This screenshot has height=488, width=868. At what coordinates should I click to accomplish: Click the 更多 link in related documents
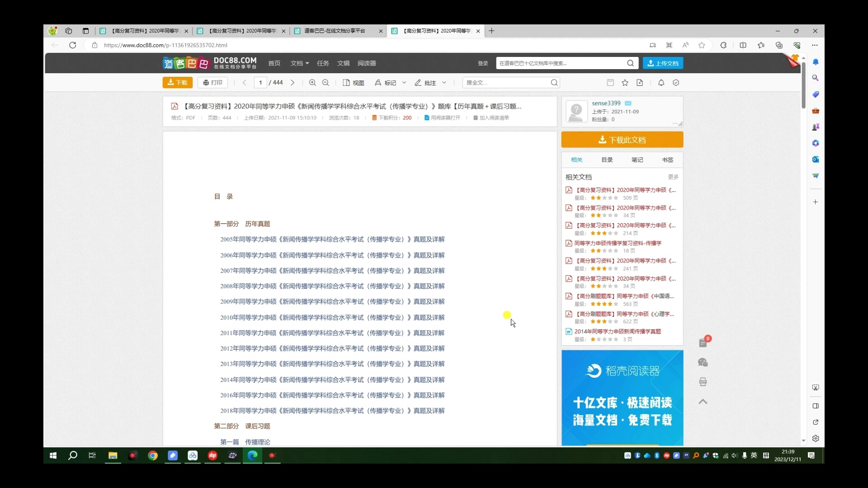point(673,177)
